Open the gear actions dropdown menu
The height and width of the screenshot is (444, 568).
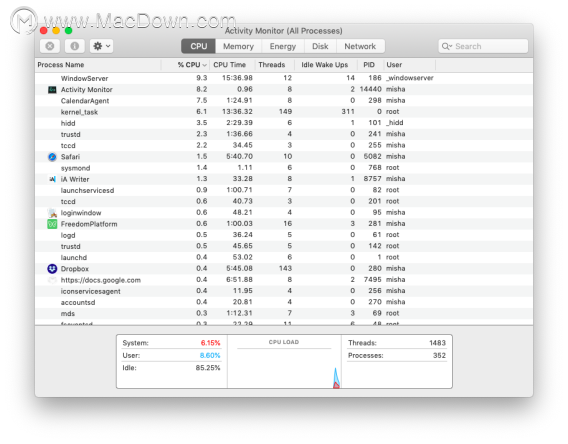(x=101, y=46)
